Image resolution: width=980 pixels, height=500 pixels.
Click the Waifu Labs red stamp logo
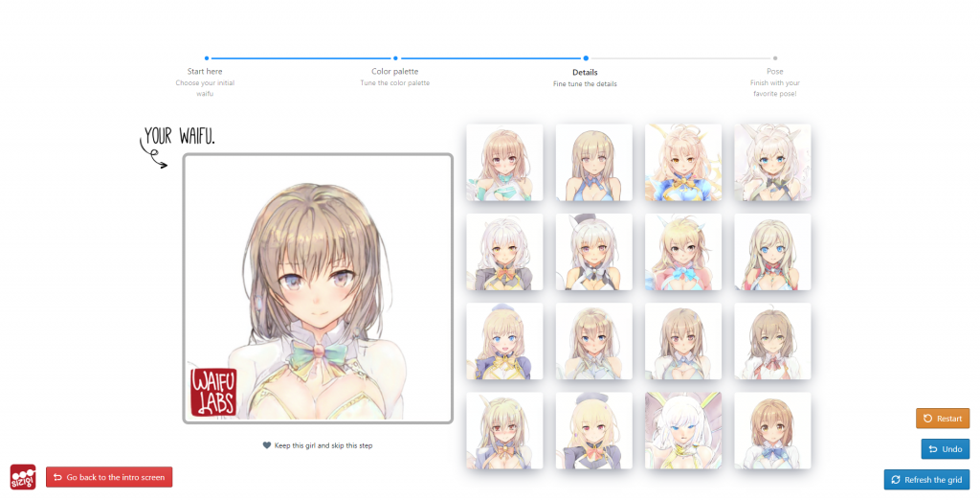pos(213,392)
